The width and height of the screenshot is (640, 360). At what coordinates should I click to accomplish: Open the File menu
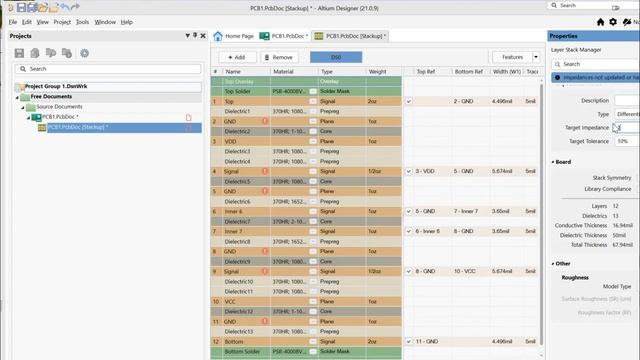13,22
